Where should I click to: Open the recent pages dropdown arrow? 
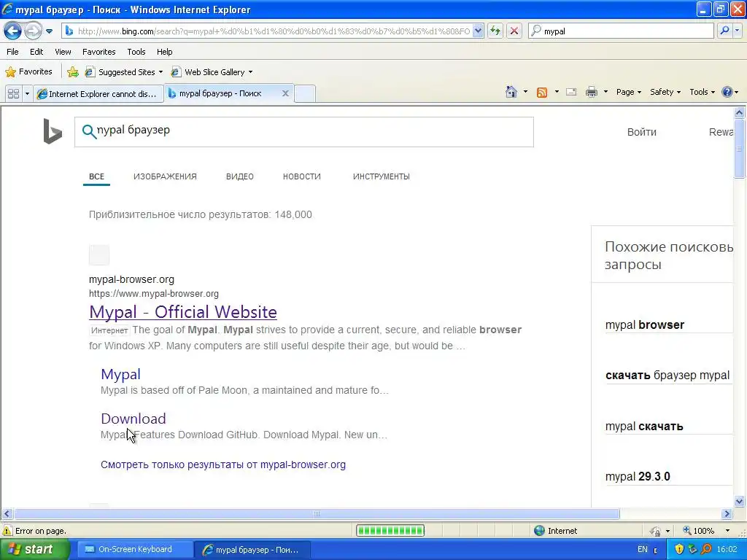(49, 31)
